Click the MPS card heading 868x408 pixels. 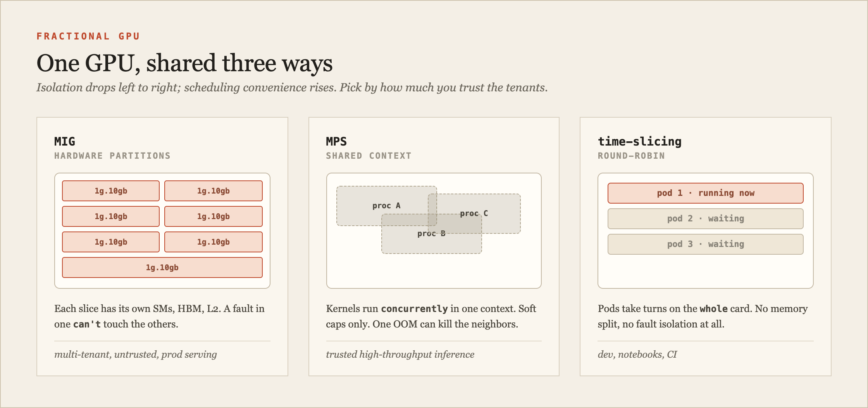(x=336, y=141)
